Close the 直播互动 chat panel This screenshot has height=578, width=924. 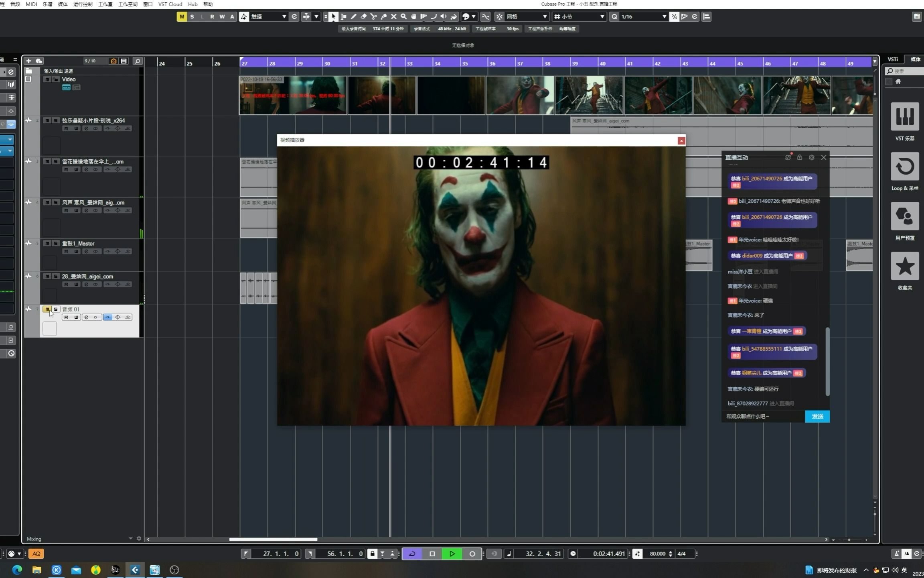click(x=823, y=157)
